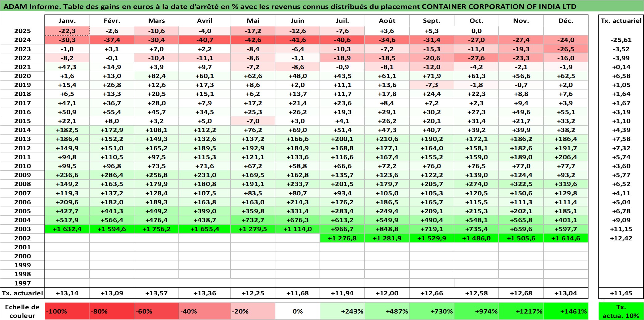The image size is (644, 320).
Task: Click the 1997 year row label
Action: point(23,283)
